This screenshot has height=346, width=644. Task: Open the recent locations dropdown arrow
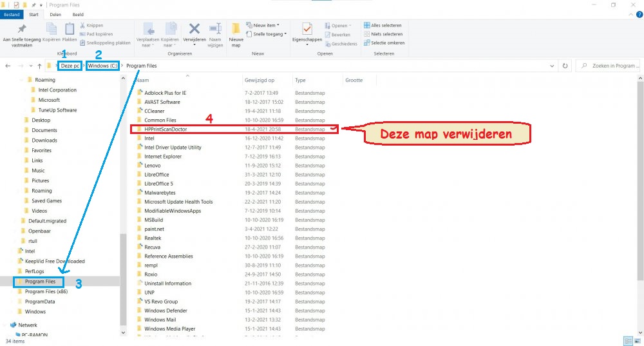point(31,66)
